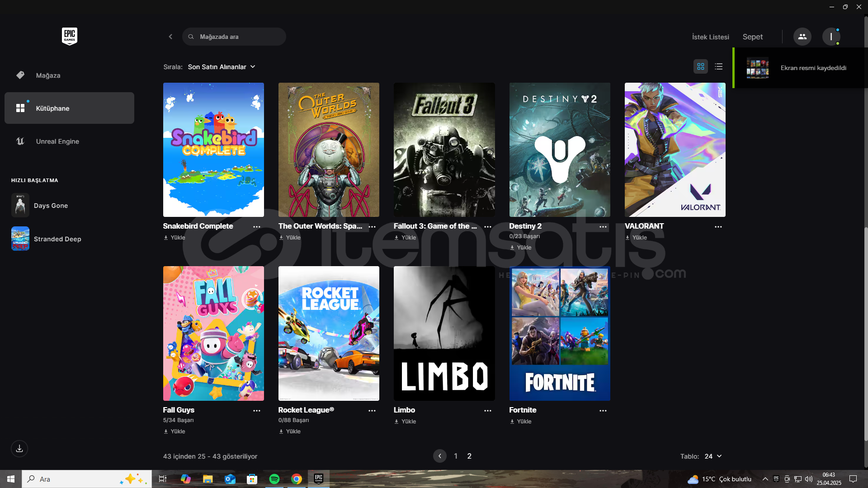Viewport: 868px width, 488px height.
Task: Open Copilot from the taskbar
Action: point(185,479)
